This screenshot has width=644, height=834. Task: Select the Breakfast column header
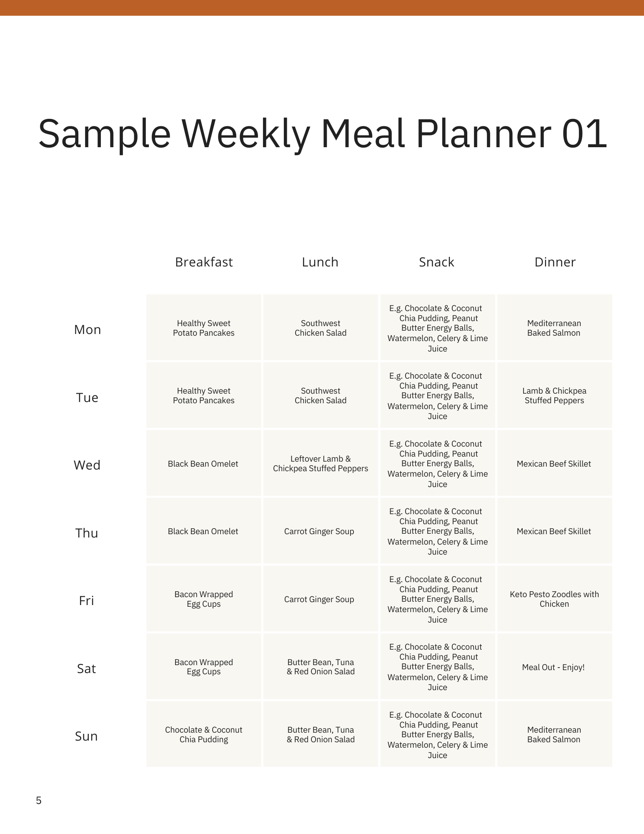click(x=204, y=262)
